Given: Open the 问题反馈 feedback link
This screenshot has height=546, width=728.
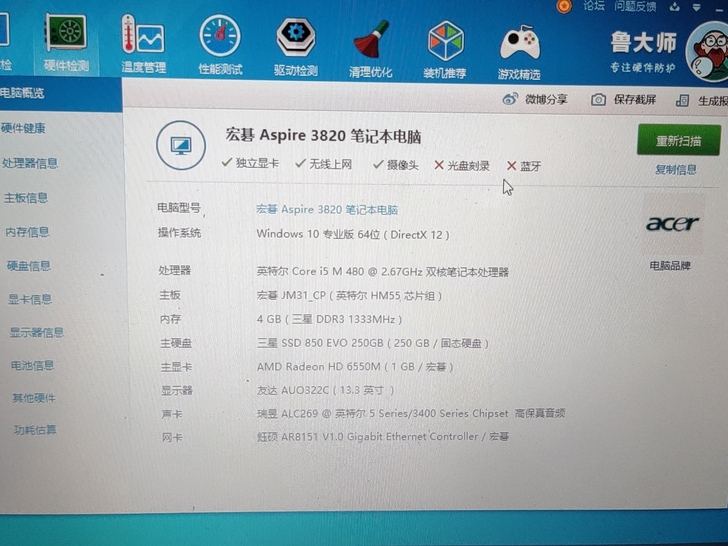Looking at the screenshot, I should point(635,6).
